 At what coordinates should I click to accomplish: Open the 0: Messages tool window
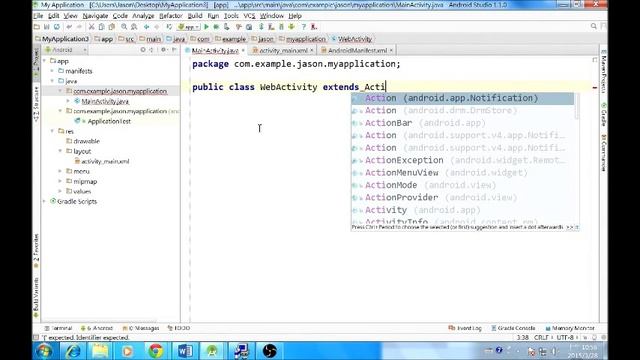[141, 328]
